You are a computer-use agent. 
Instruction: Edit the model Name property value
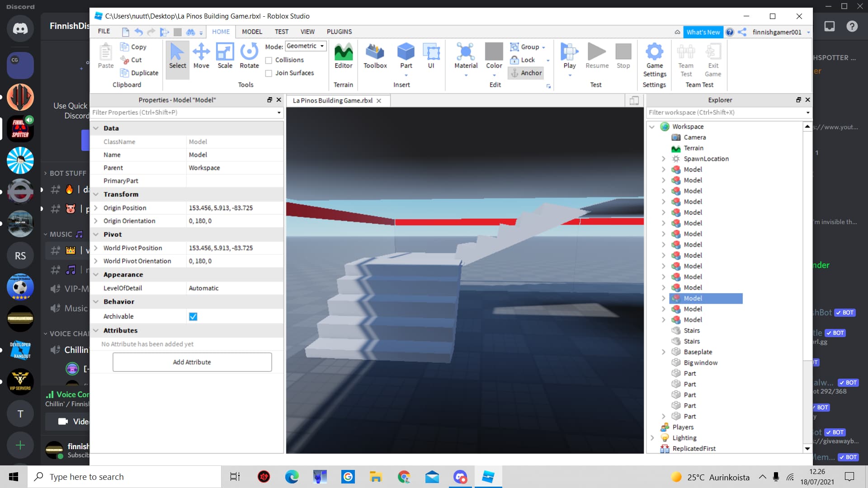(235, 155)
